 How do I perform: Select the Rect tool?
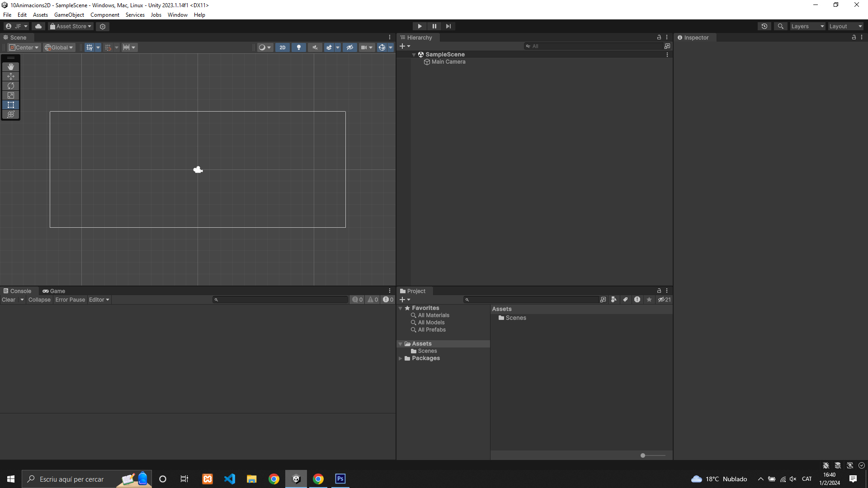click(11, 105)
